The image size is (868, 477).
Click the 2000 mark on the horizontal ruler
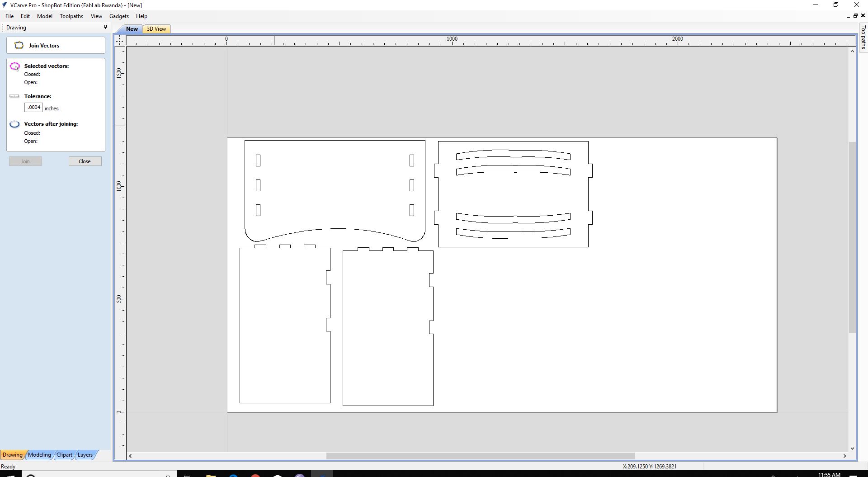[x=677, y=39]
